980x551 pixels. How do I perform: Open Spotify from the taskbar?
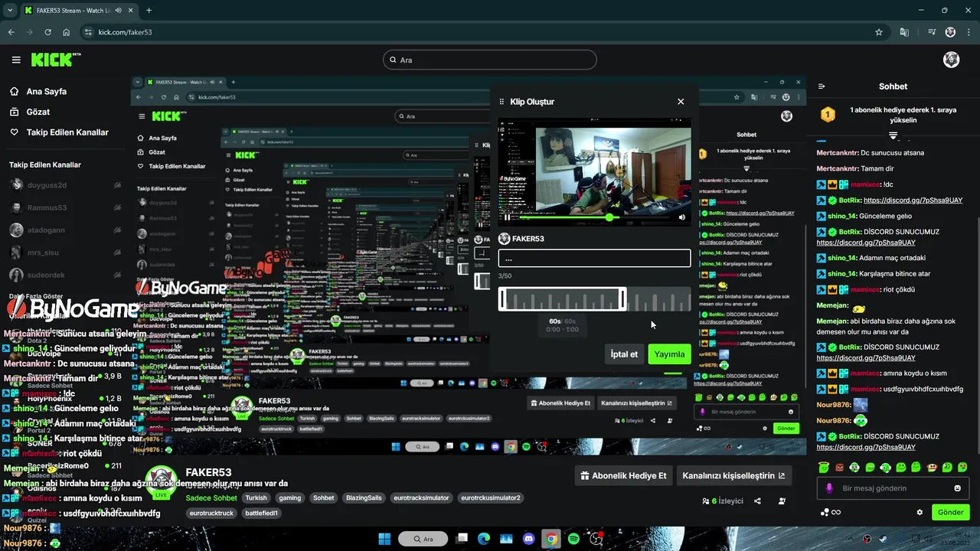pyautogui.click(x=573, y=539)
